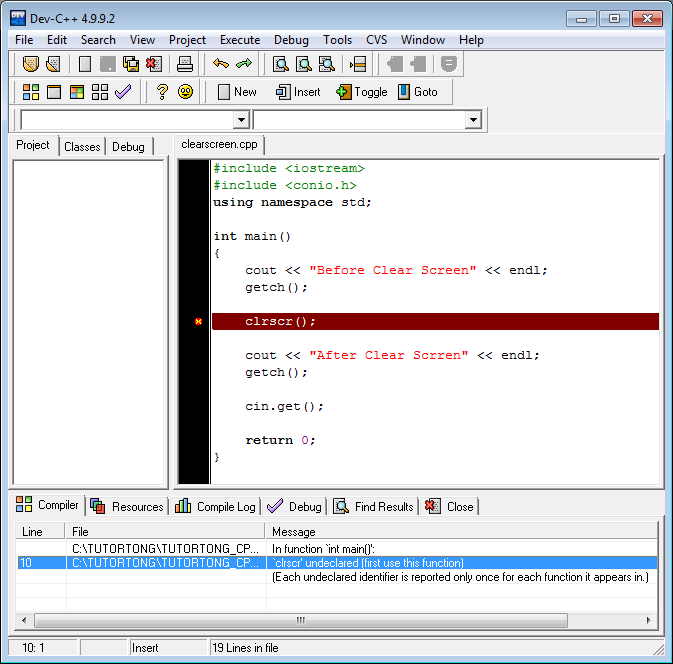Click the grayed Remove from Project icon
The image size is (673, 664).
pyautogui.click(x=418, y=64)
